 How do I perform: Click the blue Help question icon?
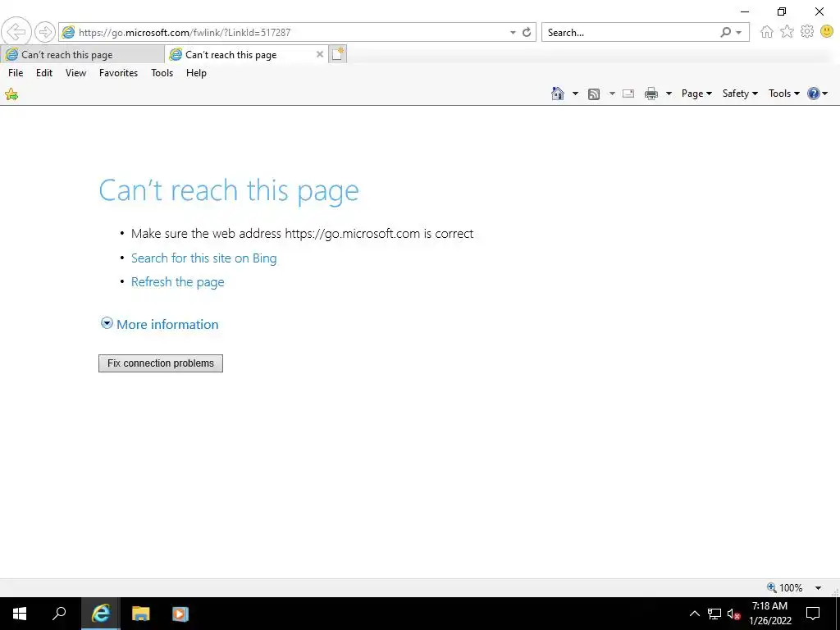(x=813, y=94)
